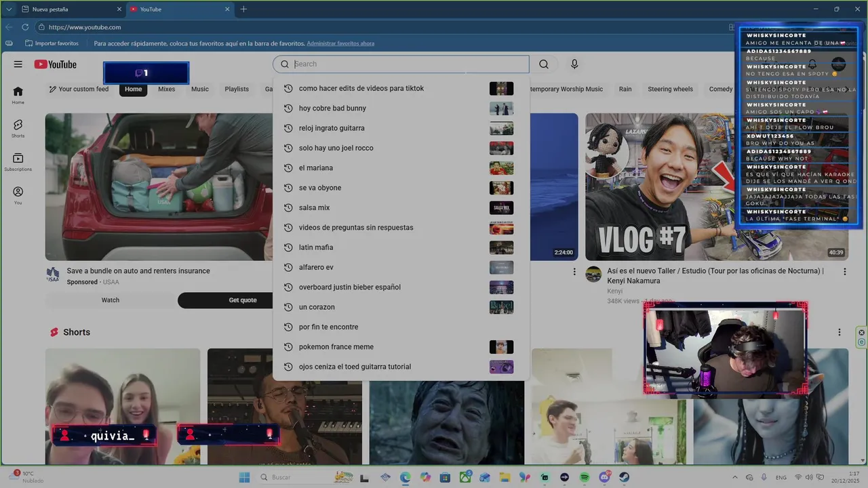Click the YouTube logo
Screen dimensions: 868x488
(56, 64)
